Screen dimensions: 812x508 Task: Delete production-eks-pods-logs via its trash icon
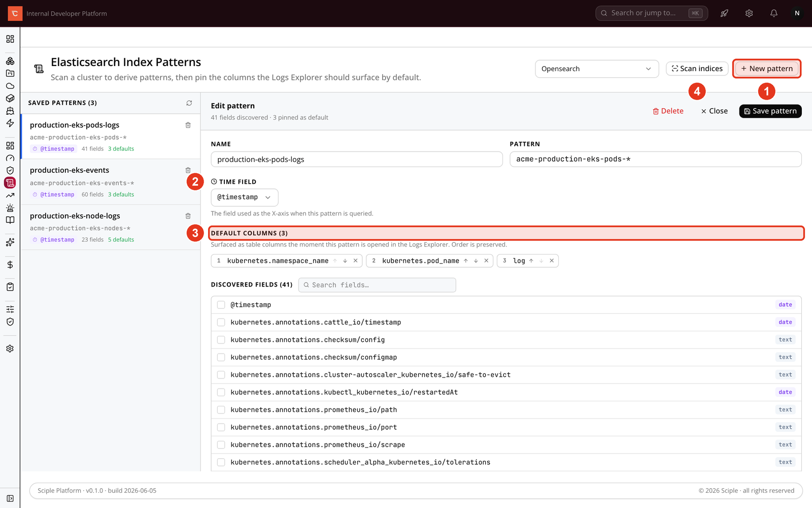pyautogui.click(x=188, y=125)
